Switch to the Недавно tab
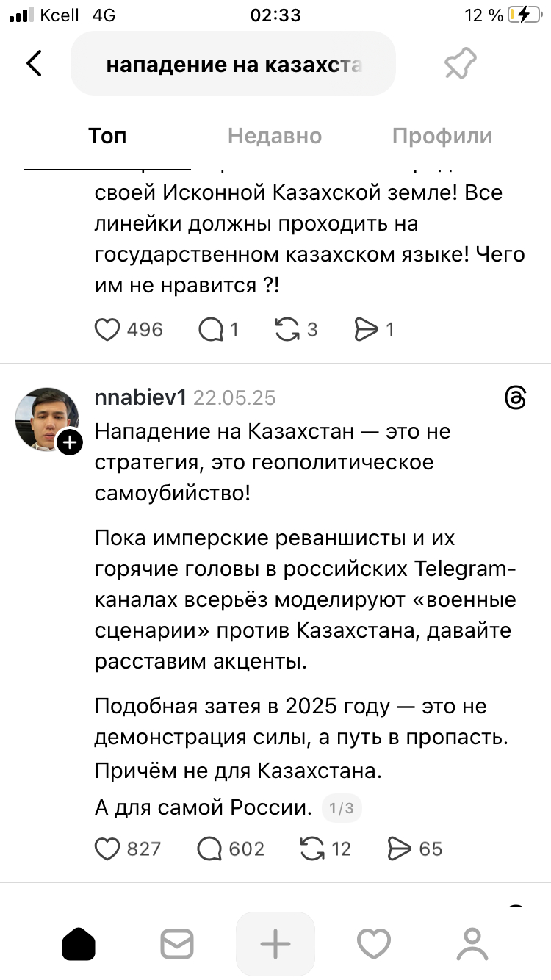Image resolution: width=551 pixels, height=980 pixels. pos(275,136)
